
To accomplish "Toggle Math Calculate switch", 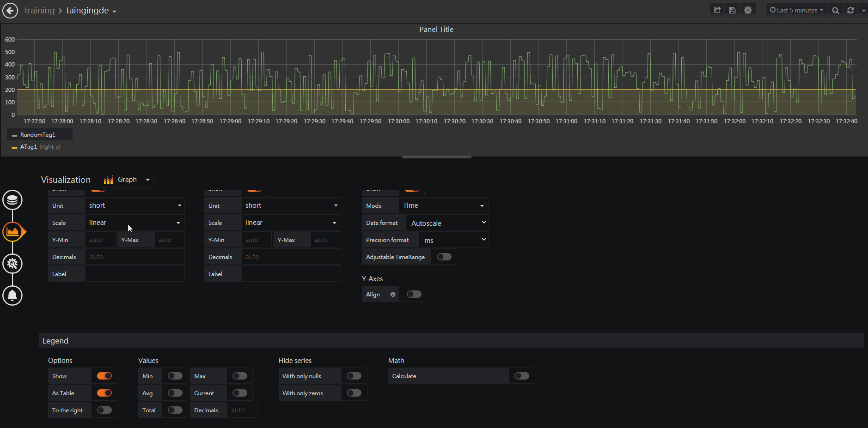I will click(522, 376).
